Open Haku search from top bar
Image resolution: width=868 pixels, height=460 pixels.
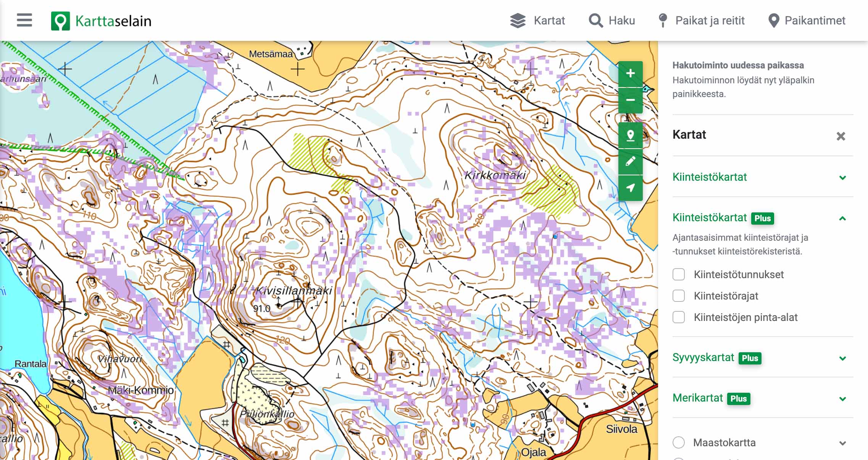click(x=612, y=21)
